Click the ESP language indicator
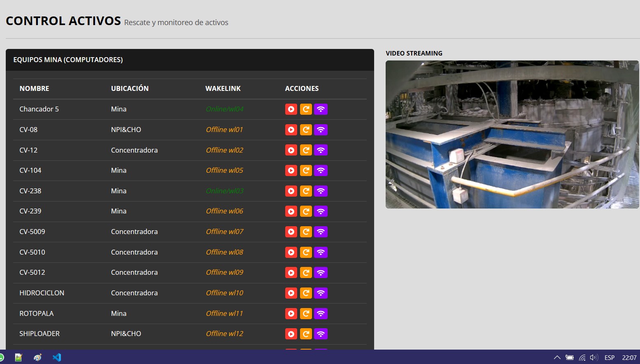Image resolution: width=640 pixels, height=364 pixels. point(609,357)
